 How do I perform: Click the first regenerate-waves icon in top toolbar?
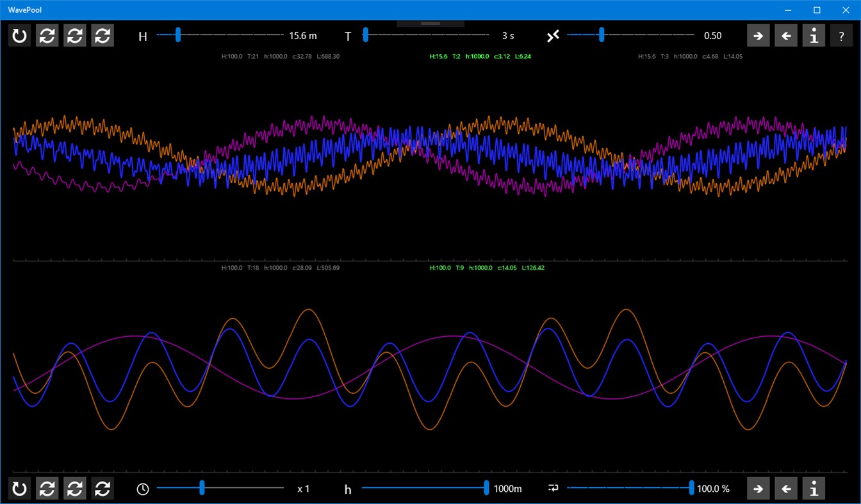pyautogui.click(x=47, y=35)
